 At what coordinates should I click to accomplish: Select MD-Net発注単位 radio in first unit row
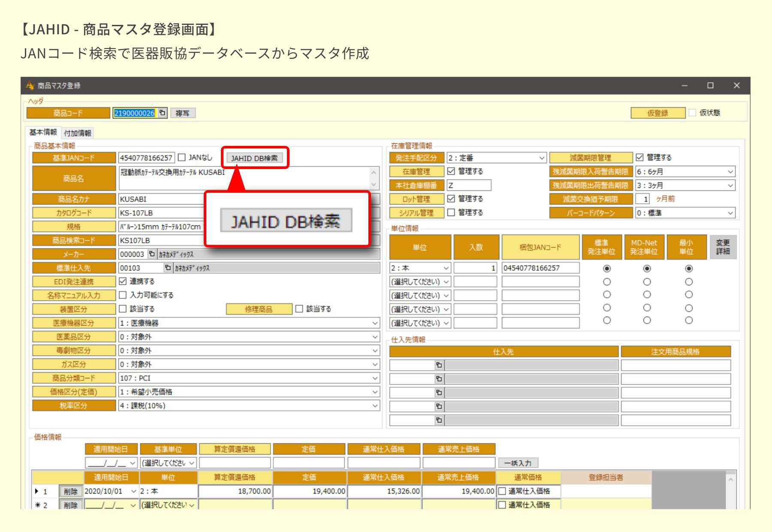coord(647,269)
